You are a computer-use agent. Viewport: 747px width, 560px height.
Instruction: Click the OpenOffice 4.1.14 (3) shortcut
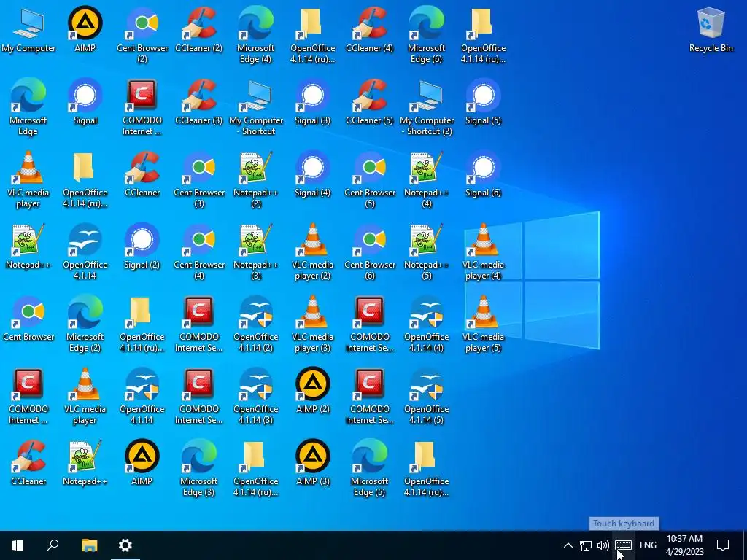pos(256,397)
